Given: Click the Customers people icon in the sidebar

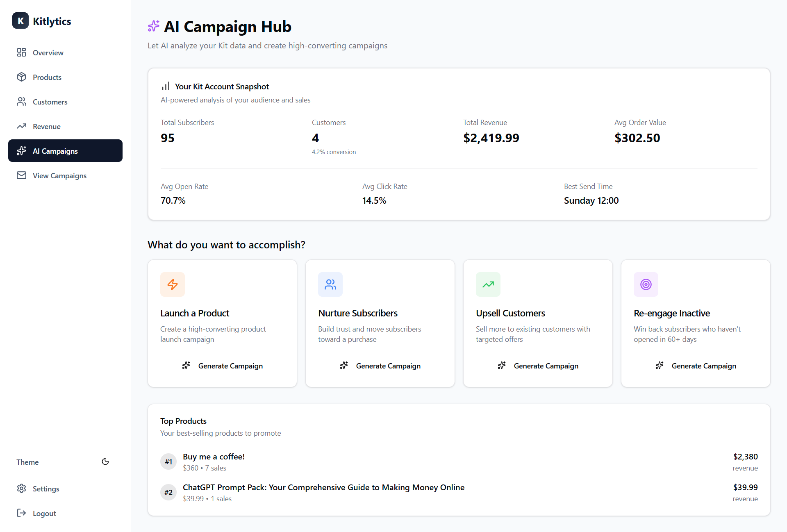Looking at the screenshot, I should click(21, 102).
